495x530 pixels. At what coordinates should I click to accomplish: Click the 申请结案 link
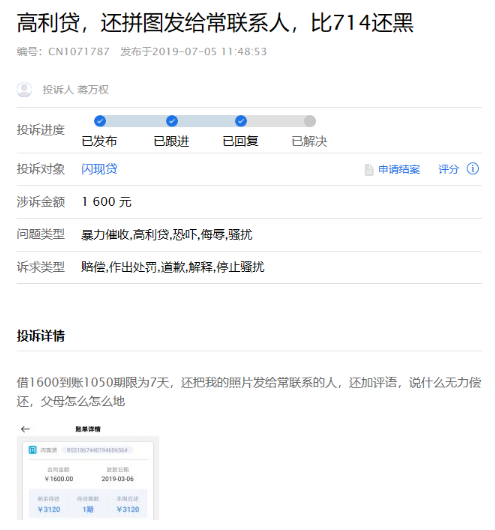tap(399, 169)
